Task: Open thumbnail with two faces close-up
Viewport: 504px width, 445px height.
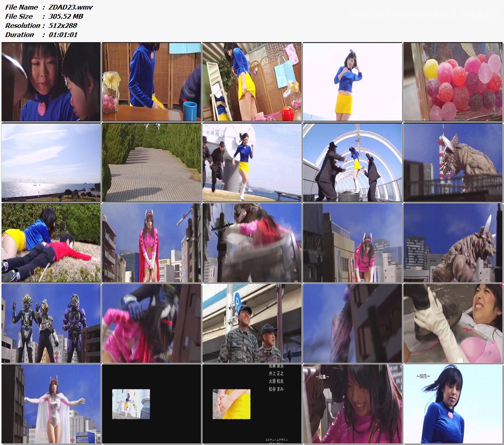Action: click(x=51, y=82)
